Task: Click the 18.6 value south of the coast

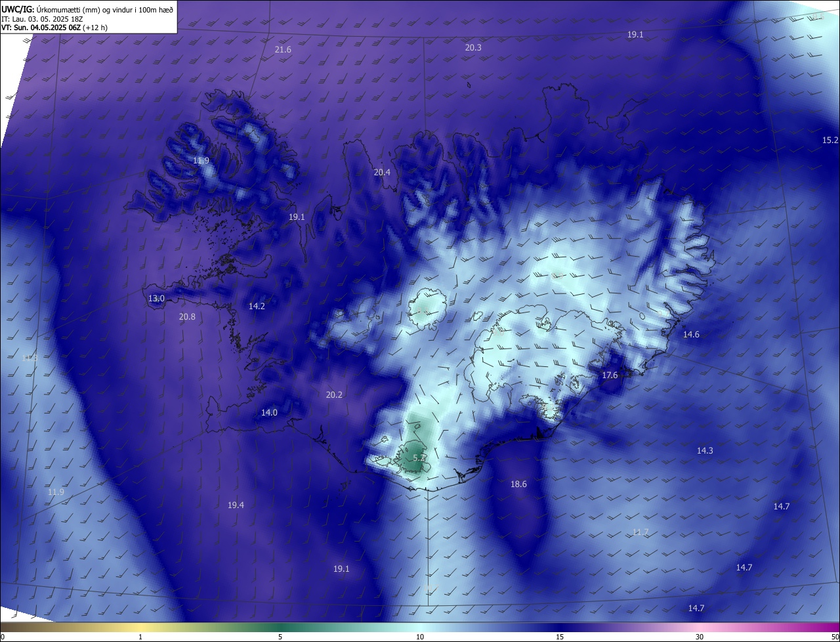Action: pos(518,484)
